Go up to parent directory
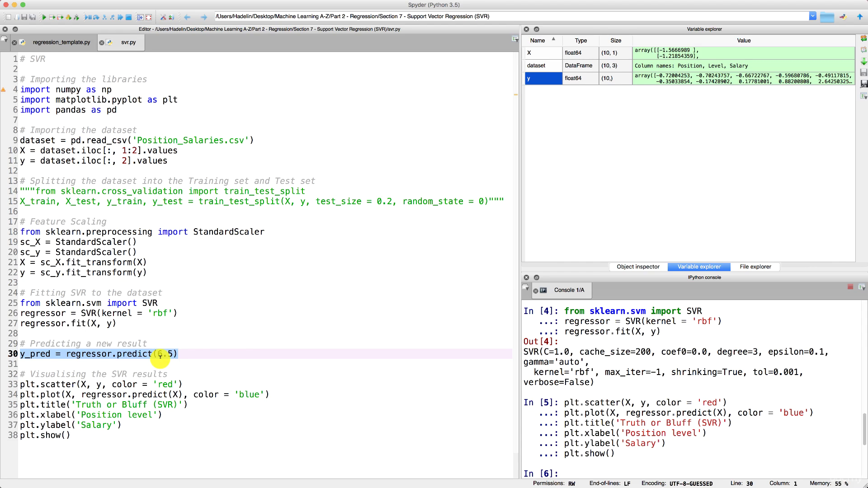Screen dimensions: 868x488 (860, 17)
